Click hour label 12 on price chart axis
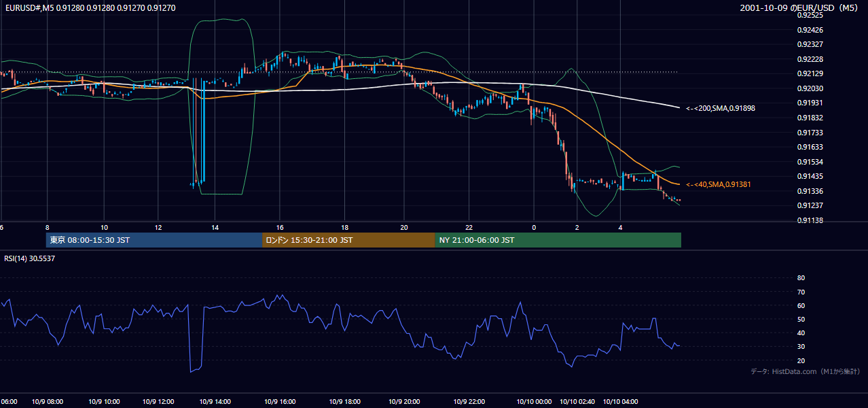 158,227
